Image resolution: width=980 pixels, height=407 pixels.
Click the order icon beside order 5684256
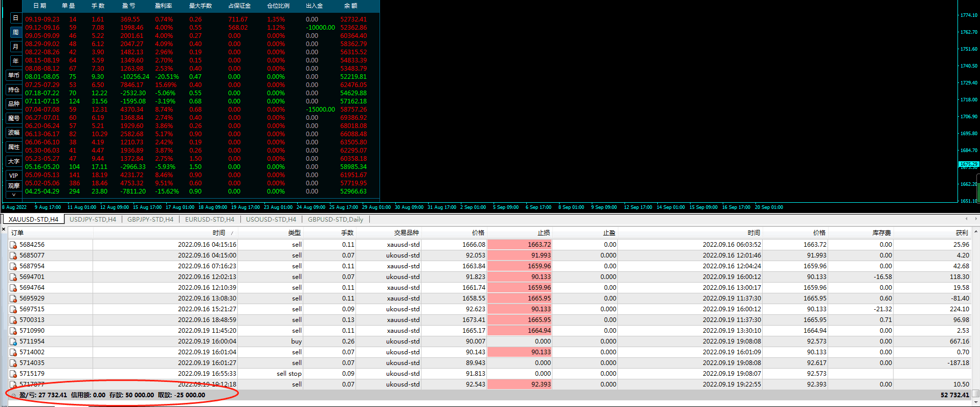(13, 245)
